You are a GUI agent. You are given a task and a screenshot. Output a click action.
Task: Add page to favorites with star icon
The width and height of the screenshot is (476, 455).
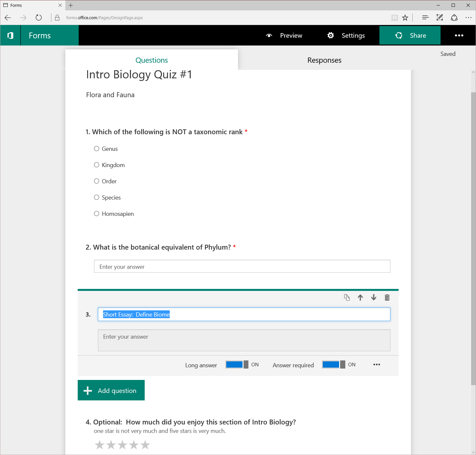tap(405, 18)
